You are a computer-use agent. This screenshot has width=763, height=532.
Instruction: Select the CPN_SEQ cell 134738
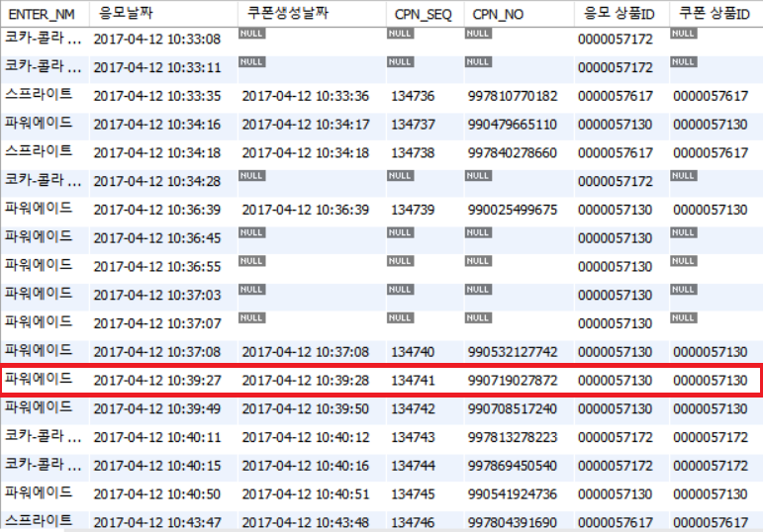pos(412,153)
